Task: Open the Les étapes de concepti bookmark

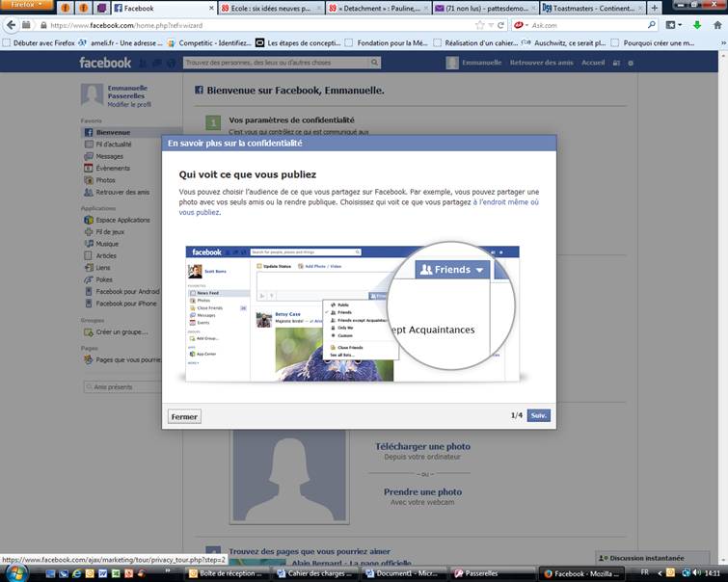Action: click(x=298, y=43)
